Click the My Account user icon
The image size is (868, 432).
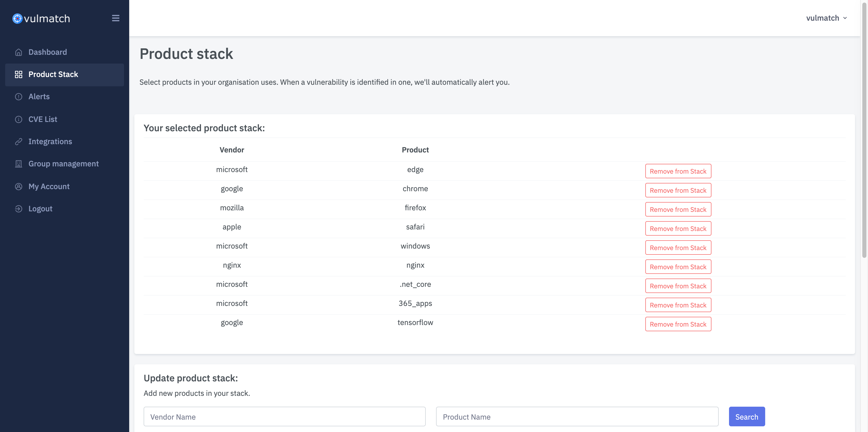(x=19, y=186)
